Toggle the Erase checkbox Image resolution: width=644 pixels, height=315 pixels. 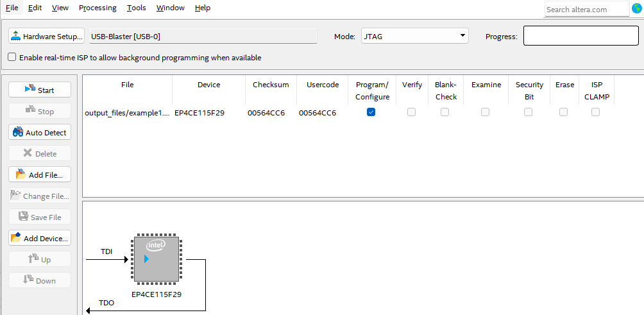point(563,112)
